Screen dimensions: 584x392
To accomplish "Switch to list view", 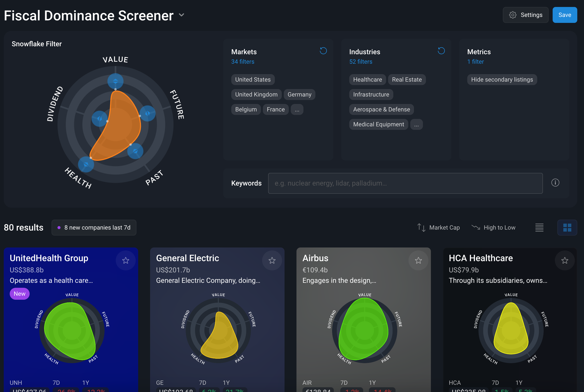I will 539,228.
